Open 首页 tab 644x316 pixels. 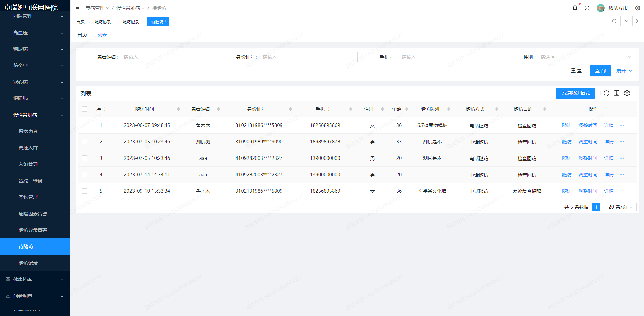point(80,21)
